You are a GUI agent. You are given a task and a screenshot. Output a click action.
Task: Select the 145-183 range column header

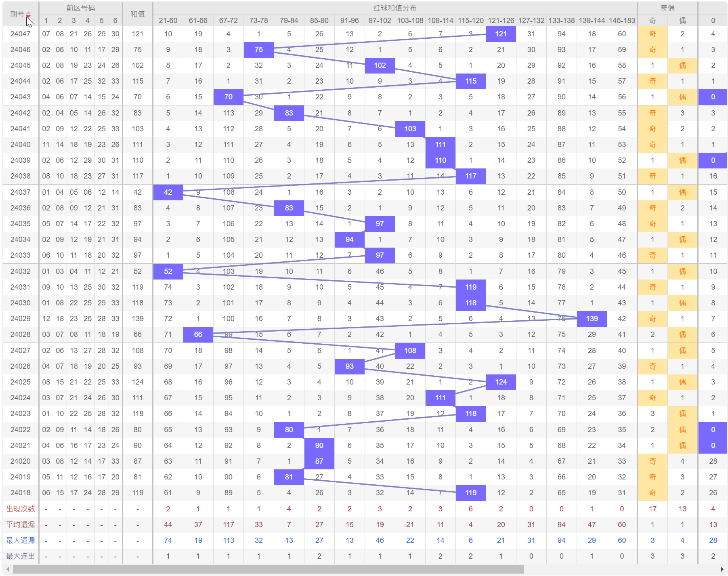click(622, 21)
